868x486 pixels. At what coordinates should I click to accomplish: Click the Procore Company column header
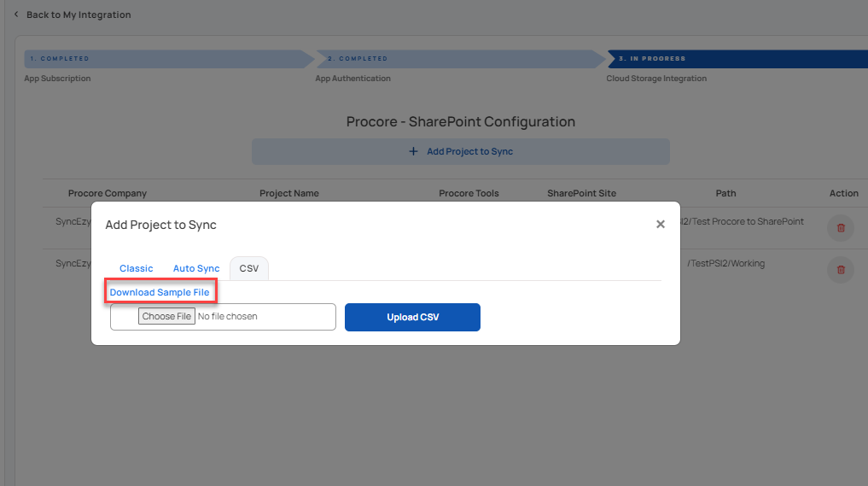click(108, 193)
